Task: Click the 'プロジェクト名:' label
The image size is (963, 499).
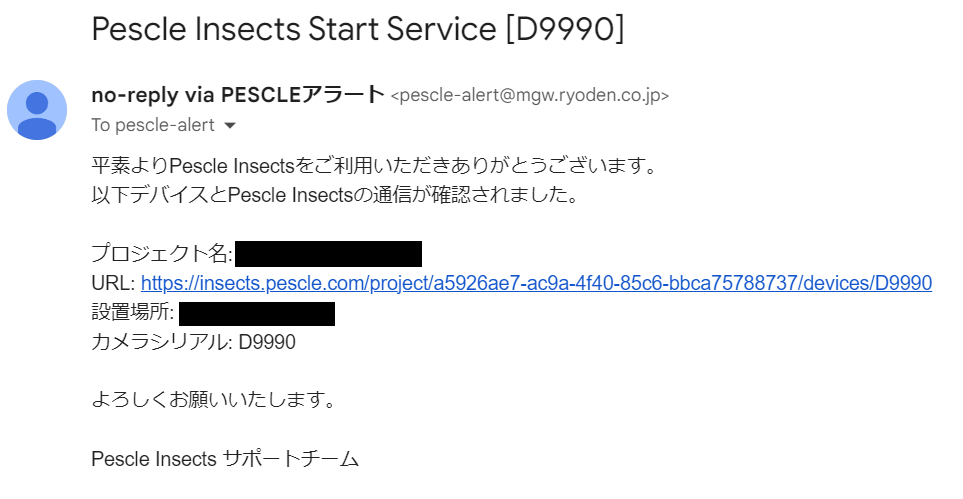Action: pos(162,254)
